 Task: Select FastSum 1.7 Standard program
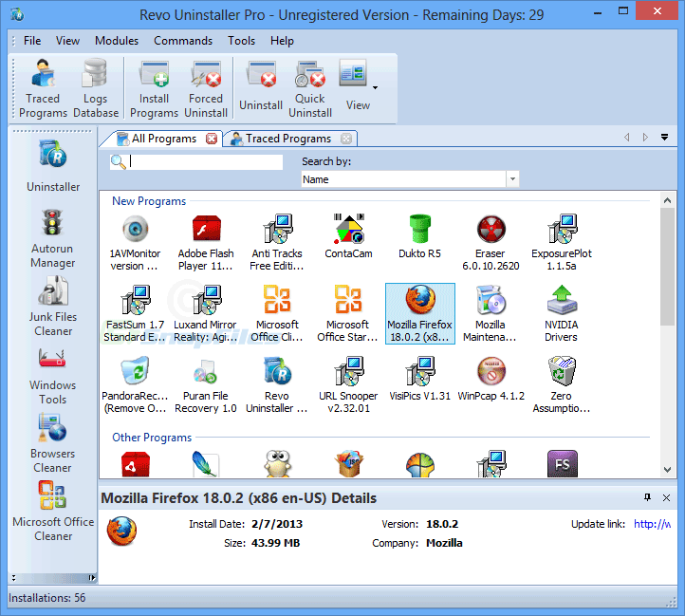[135, 313]
